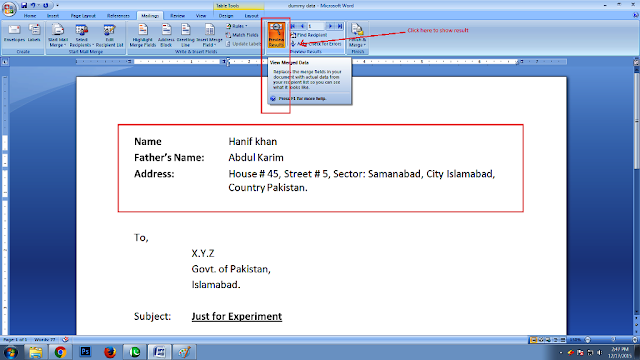
Task: Open Customize Quick Access Toolbar dropdown
Action: [x=57, y=6]
